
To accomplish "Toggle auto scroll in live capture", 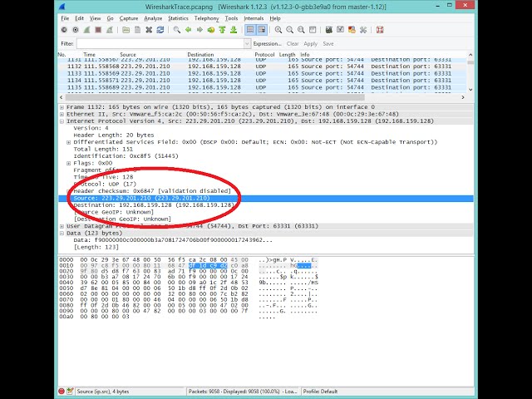I will pyautogui.click(x=262, y=30).
